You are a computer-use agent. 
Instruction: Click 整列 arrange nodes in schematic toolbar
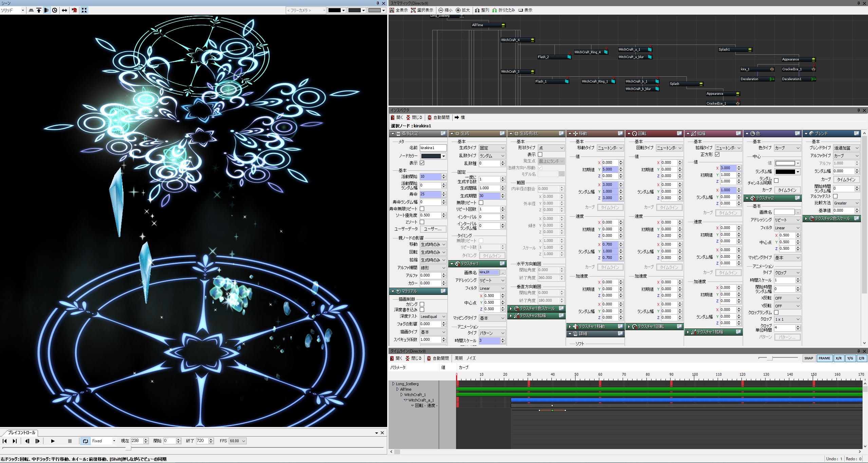(482, 10)
